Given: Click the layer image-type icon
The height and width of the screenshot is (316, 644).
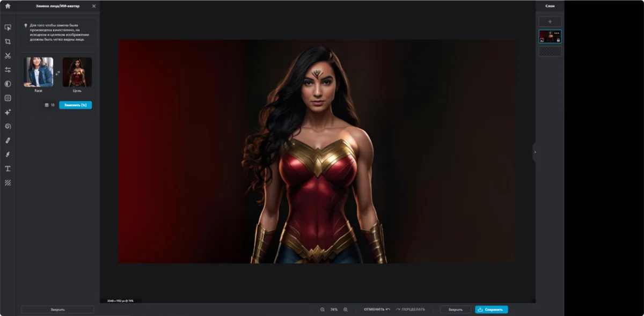Looking at the screenshot, I should pos(542,40).
